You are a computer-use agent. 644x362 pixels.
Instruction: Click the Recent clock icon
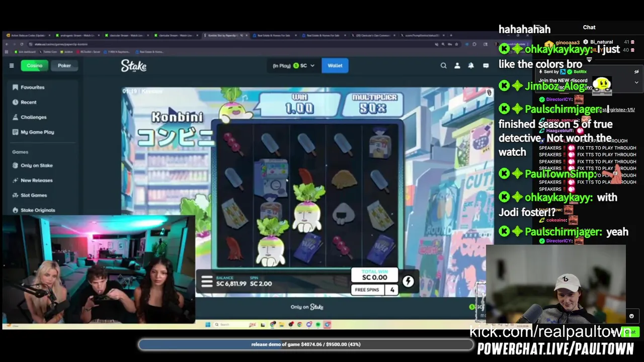click(x=15, y=102)
